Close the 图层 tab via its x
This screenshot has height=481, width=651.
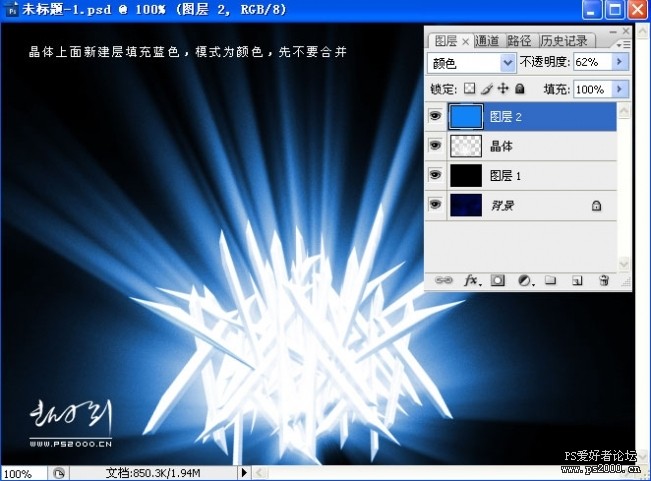coord(465,42)
